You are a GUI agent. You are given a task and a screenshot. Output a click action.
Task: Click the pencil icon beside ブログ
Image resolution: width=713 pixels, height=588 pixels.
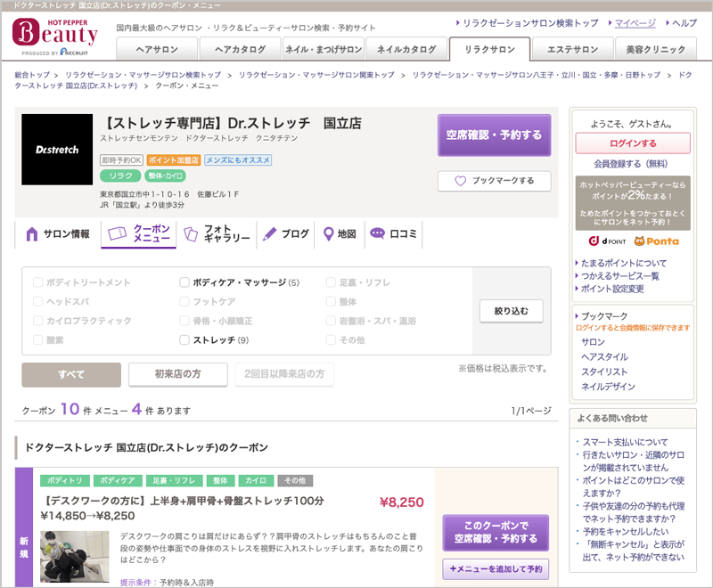tap(270, 234)
